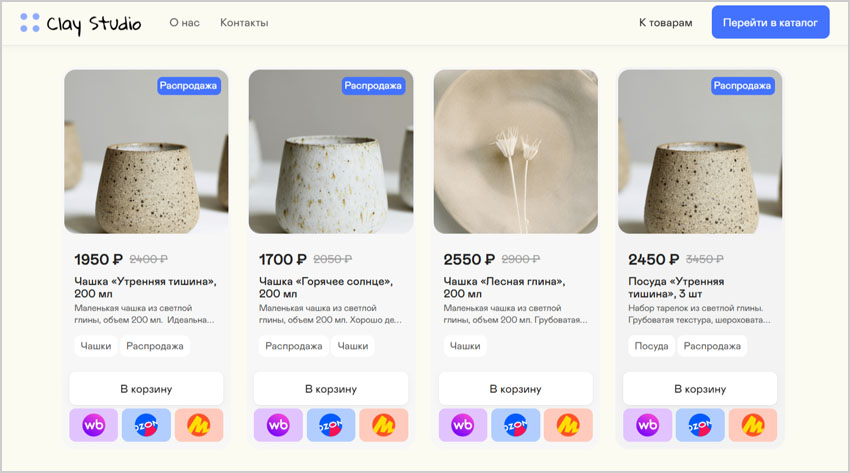The image size is (850, 473).
Task: Click Wildberries icon under «Горячее солнце» cup
Action: 278,425
